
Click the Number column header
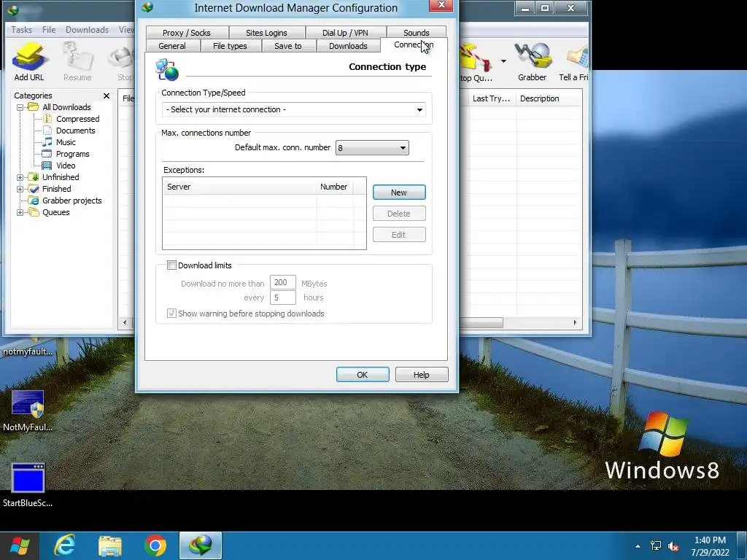click(x=334, y=187)
